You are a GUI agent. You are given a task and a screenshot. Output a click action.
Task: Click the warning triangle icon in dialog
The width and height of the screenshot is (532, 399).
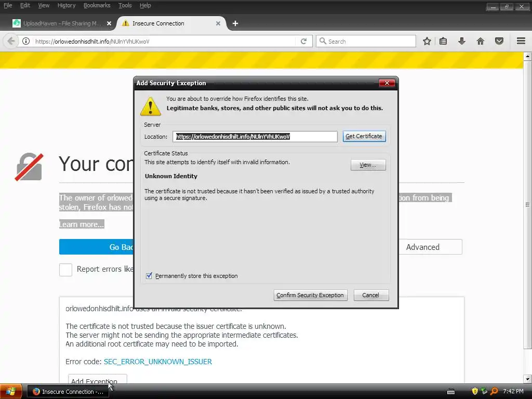point(151,106)
